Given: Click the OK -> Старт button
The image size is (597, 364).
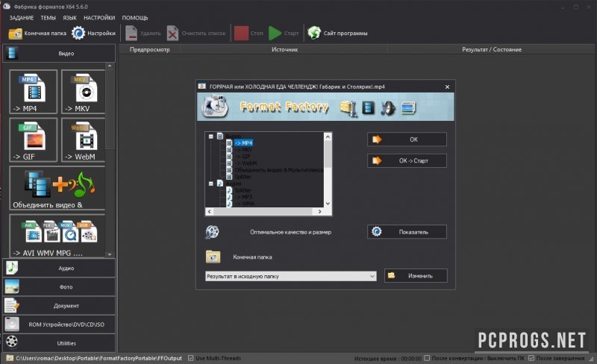Looking at the screenshot, I should (407, 160).
